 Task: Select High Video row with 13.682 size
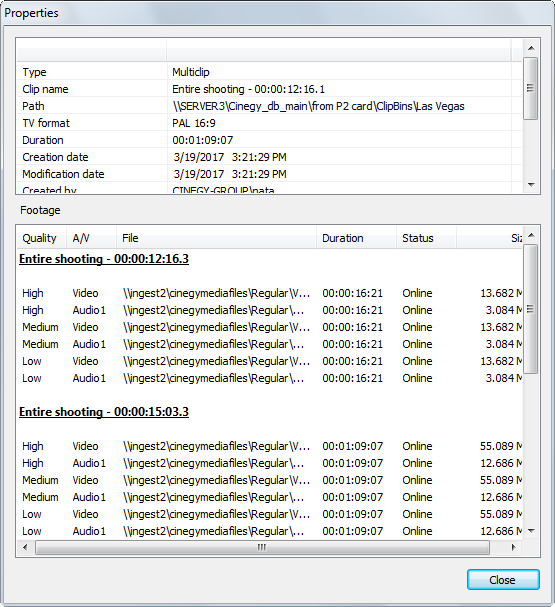(x=270, y=293)
